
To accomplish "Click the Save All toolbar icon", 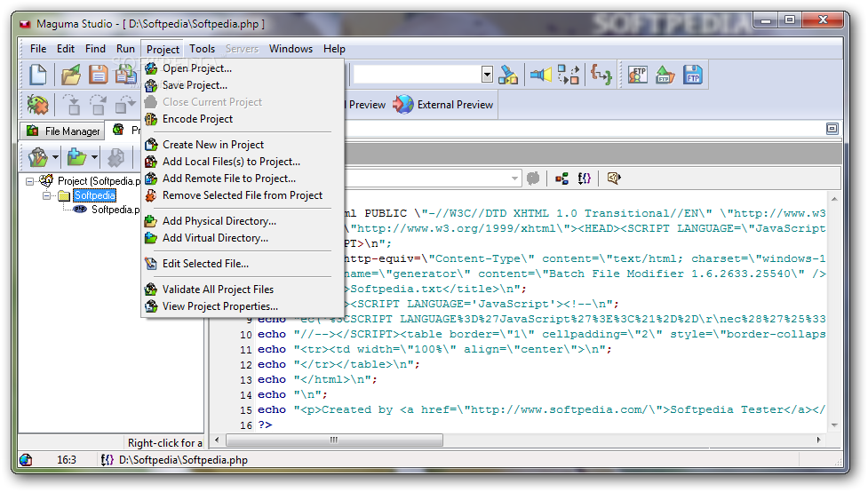I will pos(125,75).
